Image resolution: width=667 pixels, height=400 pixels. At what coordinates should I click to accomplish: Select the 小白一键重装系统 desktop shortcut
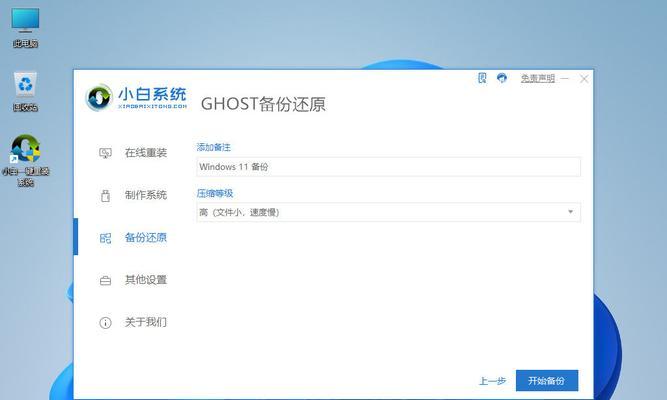click(26, 160)
